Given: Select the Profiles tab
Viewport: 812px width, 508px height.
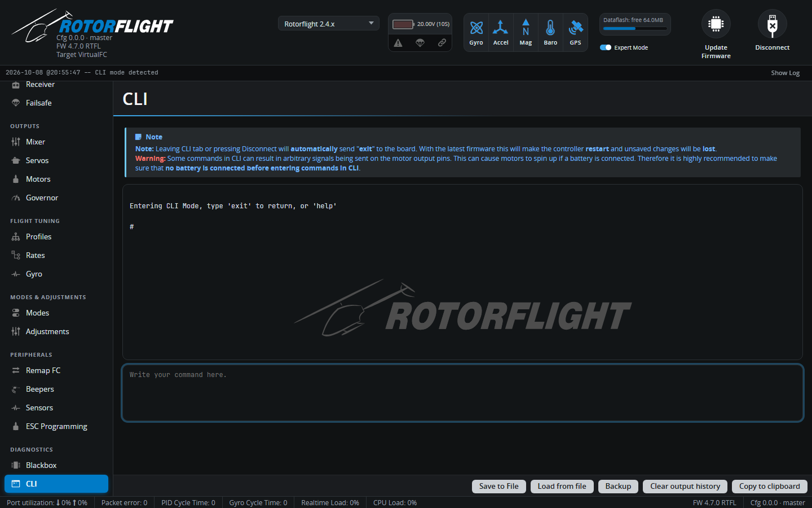Looking at the screenshot, I should click(x=56, y=237).
